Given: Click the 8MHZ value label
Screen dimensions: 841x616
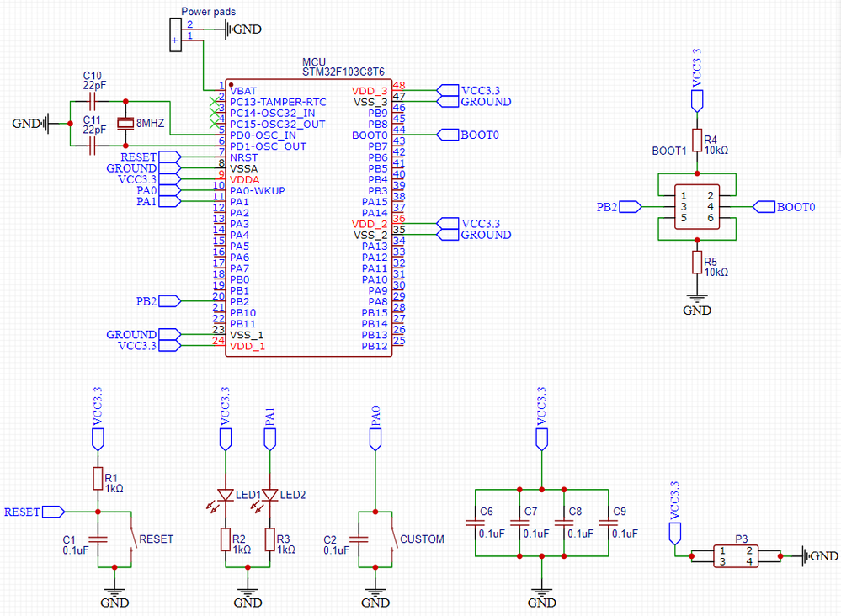Looking at the screenshot, I should [150, 124].
